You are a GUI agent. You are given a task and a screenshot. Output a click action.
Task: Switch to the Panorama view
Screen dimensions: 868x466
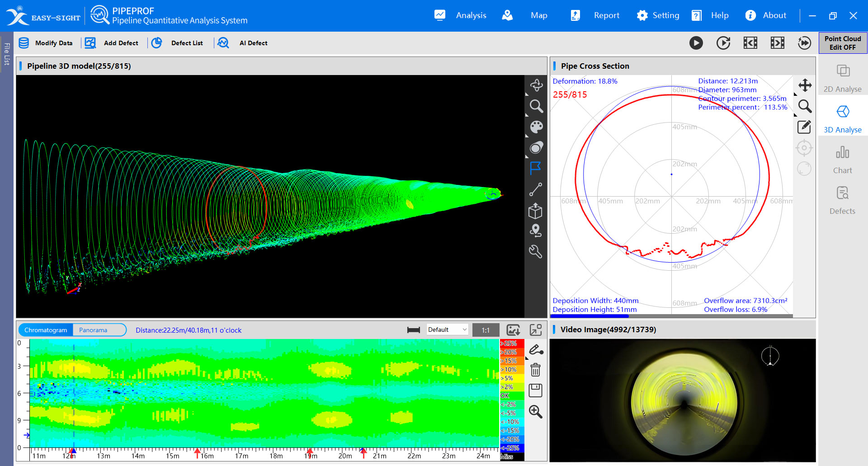pyautogui.click(x=93, y=330)
